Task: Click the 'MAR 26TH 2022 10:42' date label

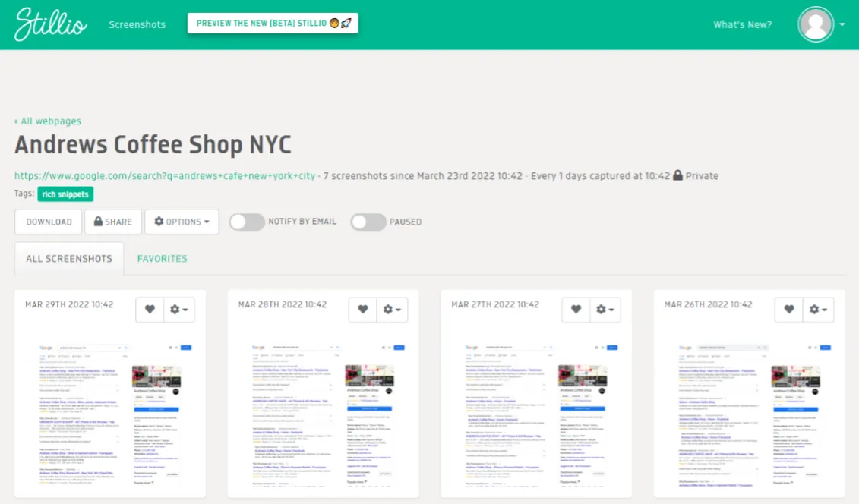Action: pos(709,304)
